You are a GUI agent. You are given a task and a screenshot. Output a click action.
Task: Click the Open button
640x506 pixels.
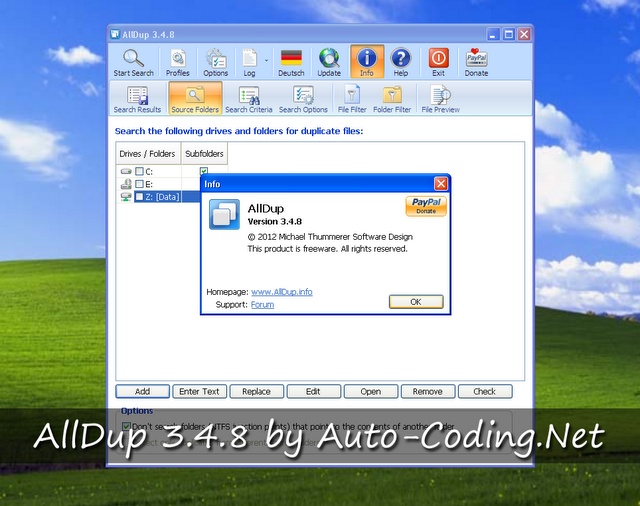click(x=371, y=391)
